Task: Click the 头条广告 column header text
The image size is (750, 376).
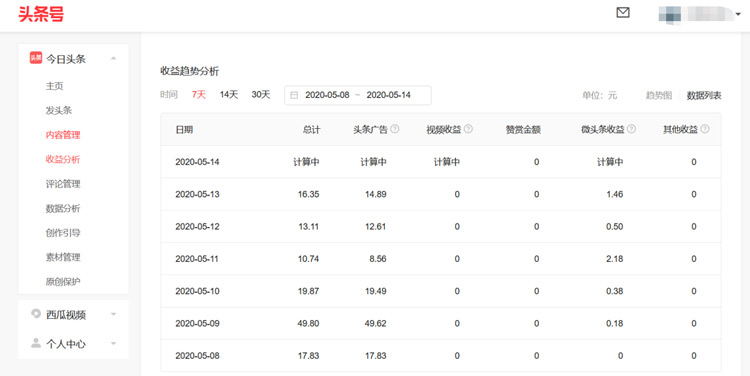Action: coord(370,130)
